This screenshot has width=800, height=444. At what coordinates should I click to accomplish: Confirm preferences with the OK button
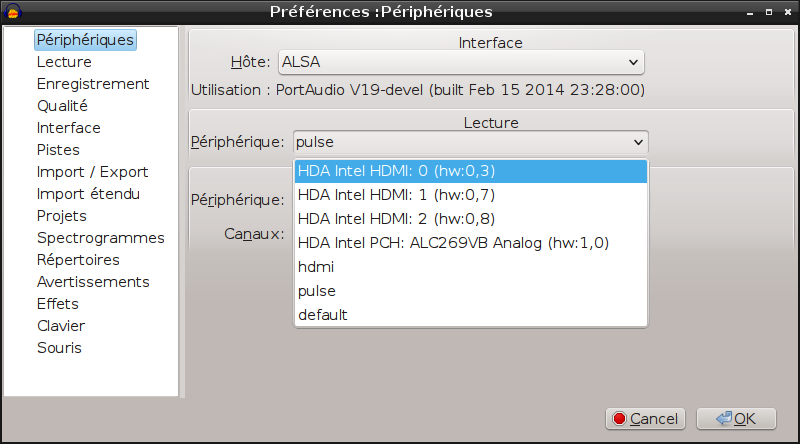(735, 418)
